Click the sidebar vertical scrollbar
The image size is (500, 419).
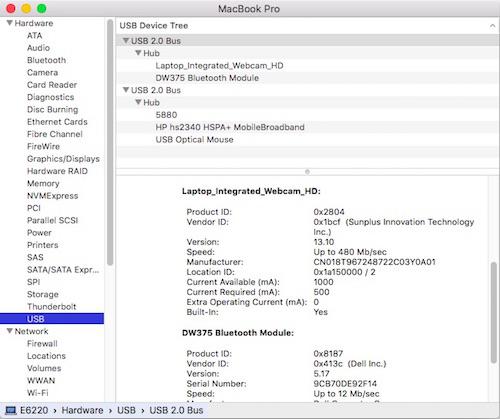click(110, 142)
